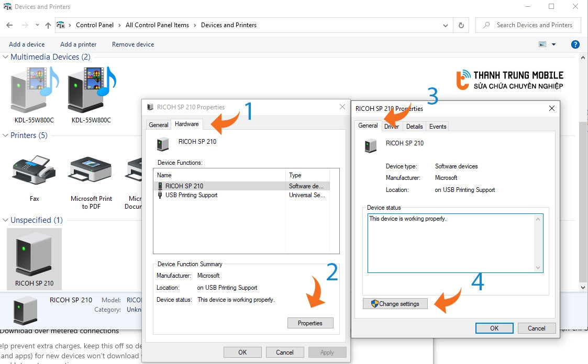Open the address bar history dropdown
588x364 pixels.
click(x=445, y=25)
